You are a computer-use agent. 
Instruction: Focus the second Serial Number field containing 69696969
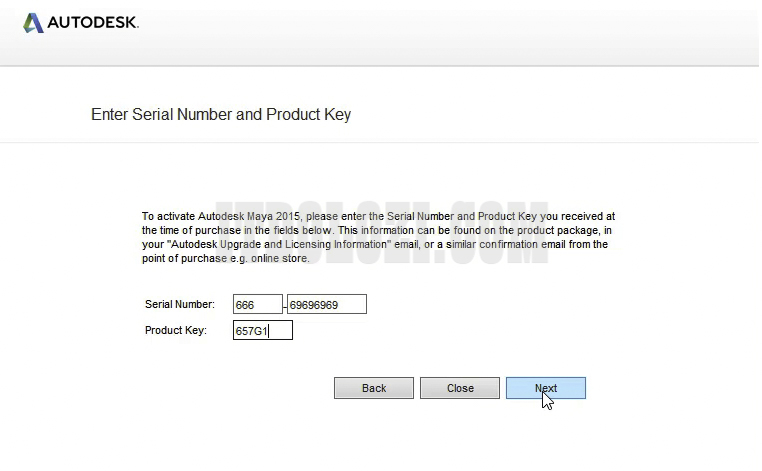[x=326, y=304]
